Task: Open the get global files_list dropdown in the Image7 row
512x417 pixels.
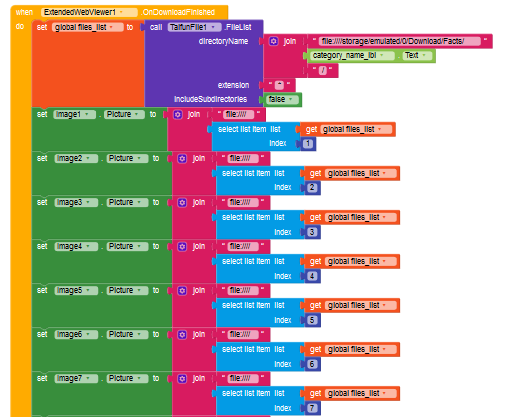Action: [x=361, y=393]
